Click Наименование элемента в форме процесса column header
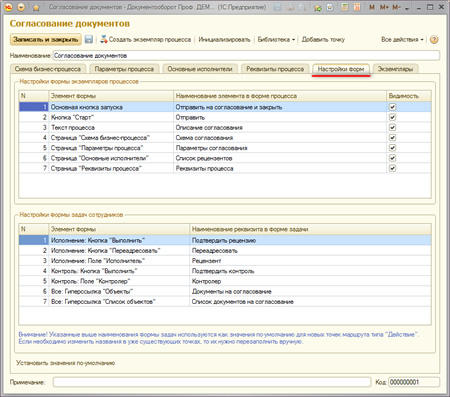 [280, 96]
